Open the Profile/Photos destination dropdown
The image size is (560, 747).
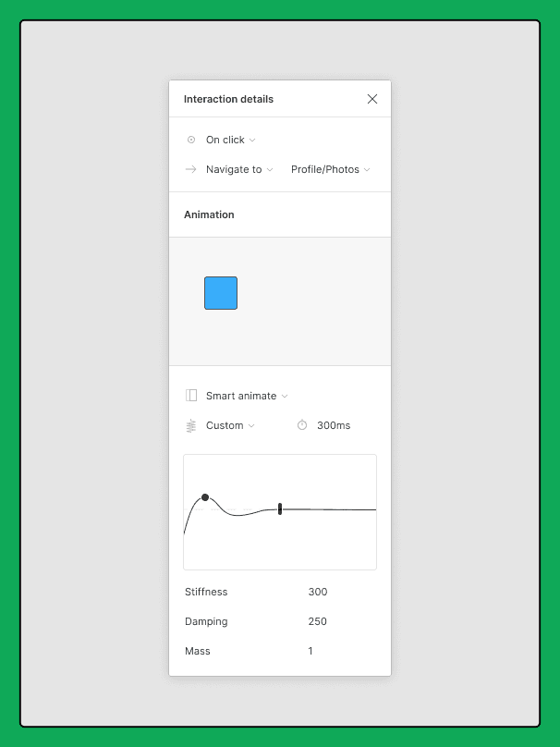pyautogui.click(x=331, y=169)
